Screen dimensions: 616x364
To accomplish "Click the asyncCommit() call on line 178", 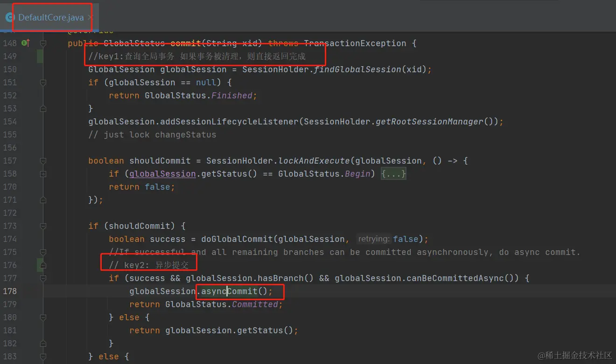I will [x=235, y=291].
